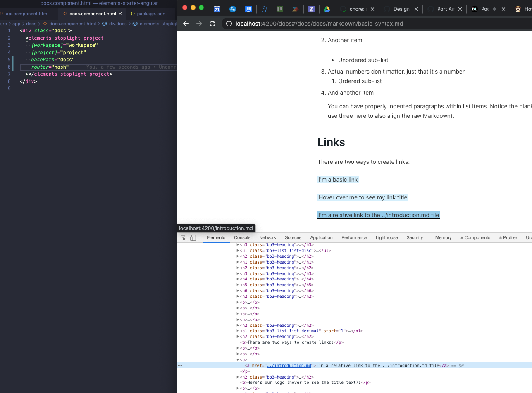Click the device toolbar icon in DevTools
This screenshot has width=532, height=393.
[192, 237]
